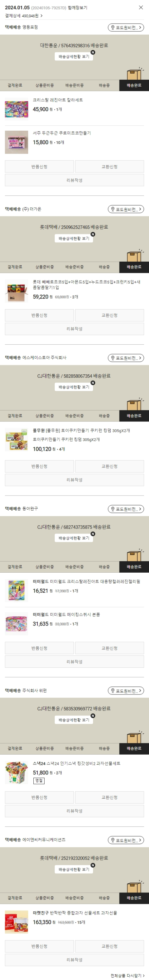Open 포도원비전 address pin for 에스케이스토아 shipment
Screen dimensions: 149x980
pyautogui.click(x=126, y=358)
